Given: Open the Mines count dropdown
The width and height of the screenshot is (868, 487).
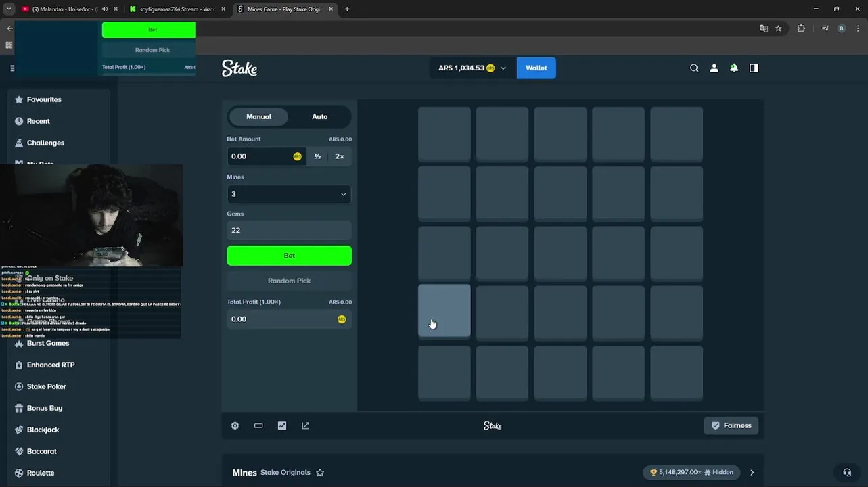Looking at the screenshot, I should (x=289, y=194).
